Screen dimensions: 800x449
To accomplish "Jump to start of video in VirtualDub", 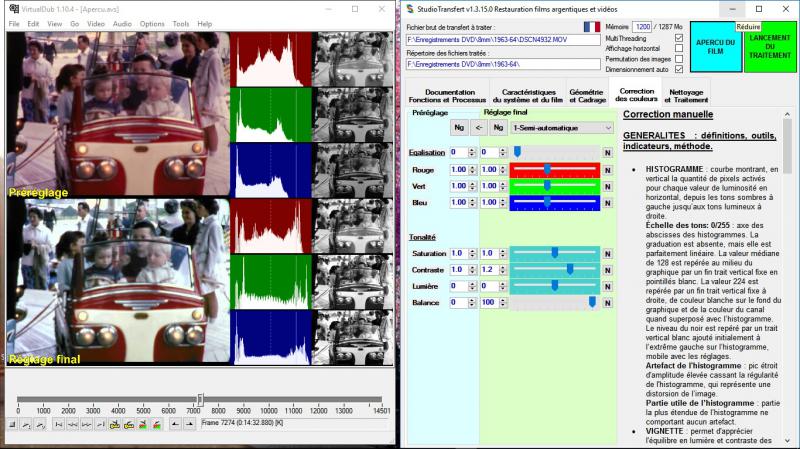I will (59, 424).
